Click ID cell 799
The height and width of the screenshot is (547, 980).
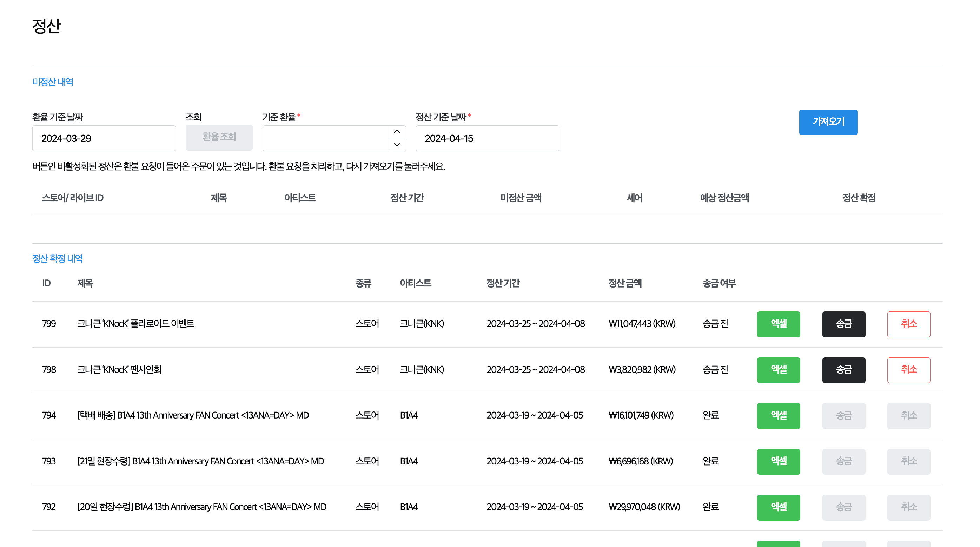point(49,324)
